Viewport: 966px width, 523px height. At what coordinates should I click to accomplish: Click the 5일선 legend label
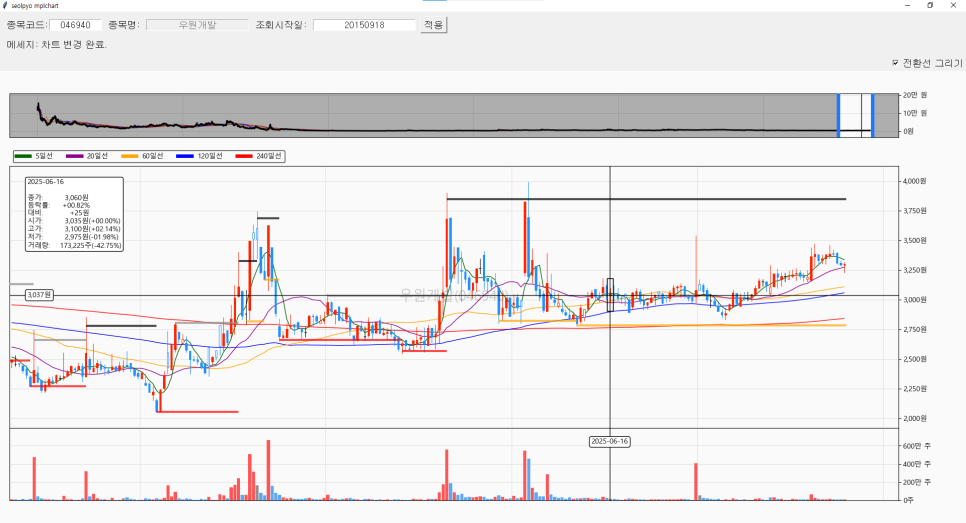point(44,156)
